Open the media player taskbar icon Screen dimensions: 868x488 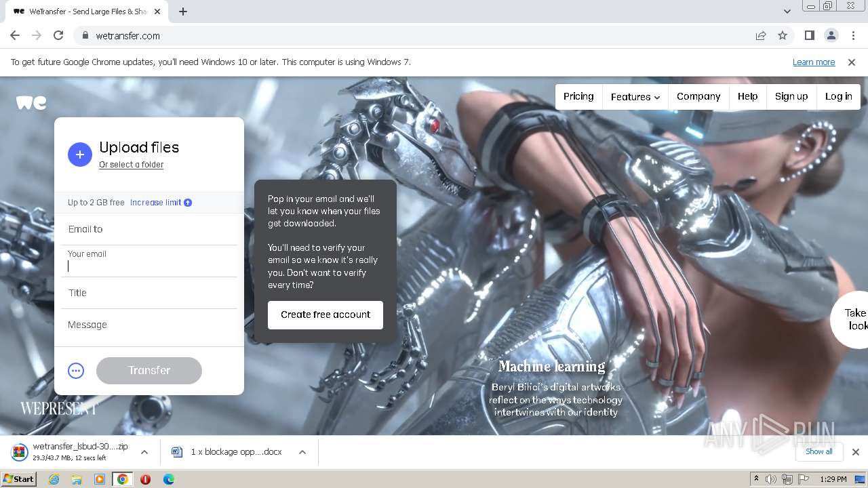[100, 479]
